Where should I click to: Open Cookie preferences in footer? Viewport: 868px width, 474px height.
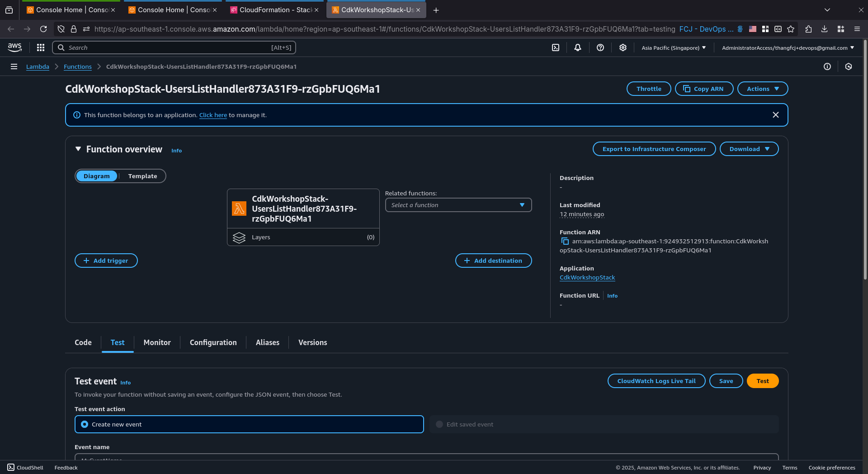coord(832,468)
